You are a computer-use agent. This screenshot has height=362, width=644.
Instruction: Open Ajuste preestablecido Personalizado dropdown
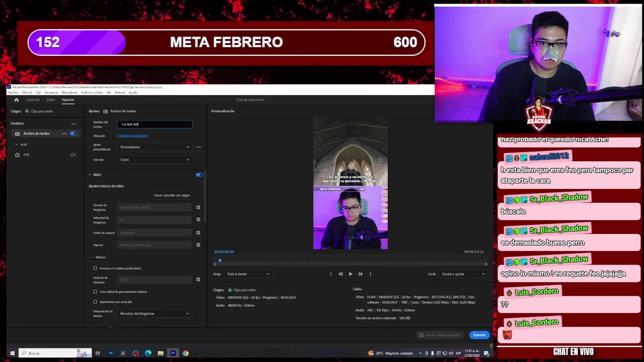[154, 147]
